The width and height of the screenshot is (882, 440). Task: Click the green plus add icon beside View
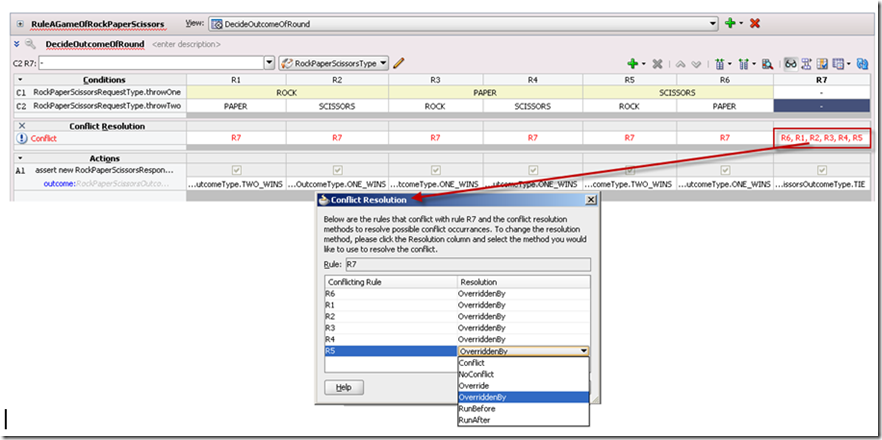pyautogui.click(x=731, y=23)
